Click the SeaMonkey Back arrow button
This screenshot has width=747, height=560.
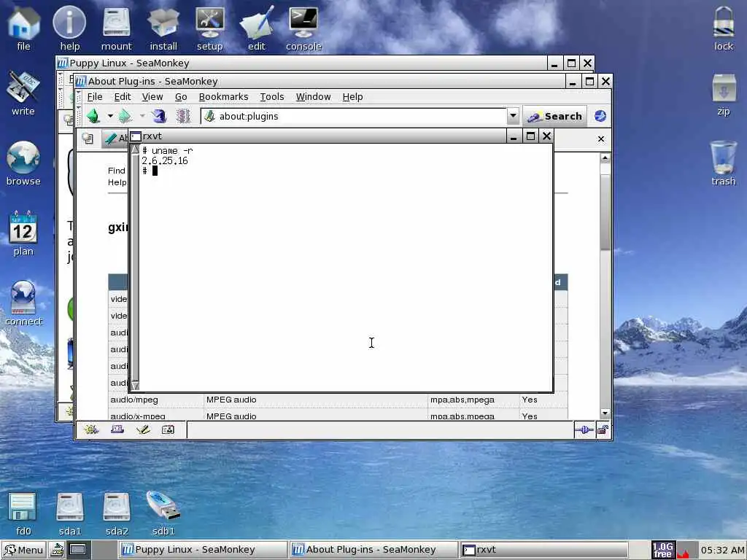[x=93, y=116]
